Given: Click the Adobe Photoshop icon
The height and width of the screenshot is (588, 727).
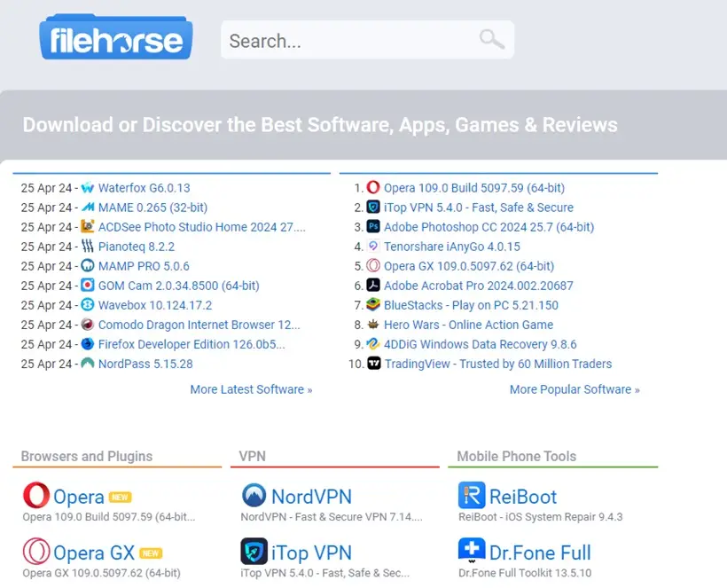Looking at the screenshot, I should coord(373,226).
